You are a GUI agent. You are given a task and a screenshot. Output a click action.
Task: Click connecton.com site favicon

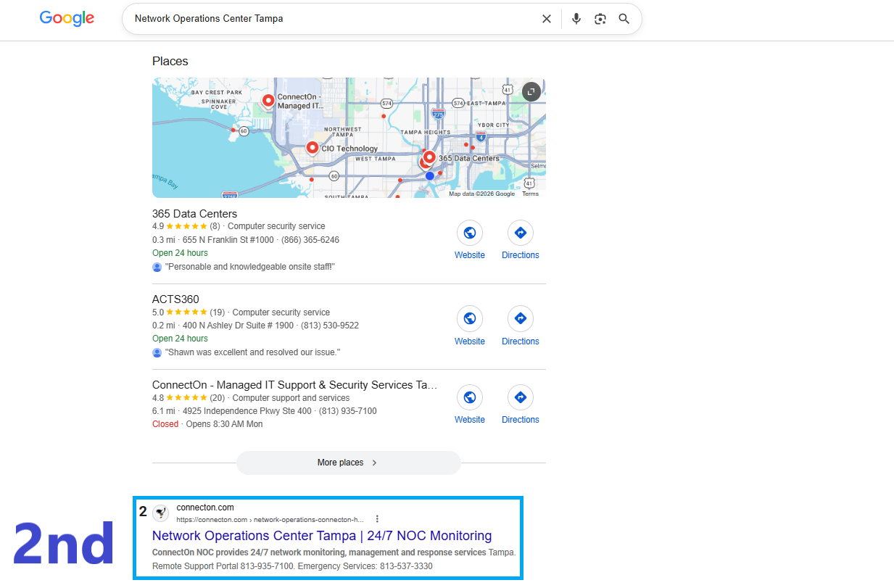pyautogui.click(x=161, y=513)
